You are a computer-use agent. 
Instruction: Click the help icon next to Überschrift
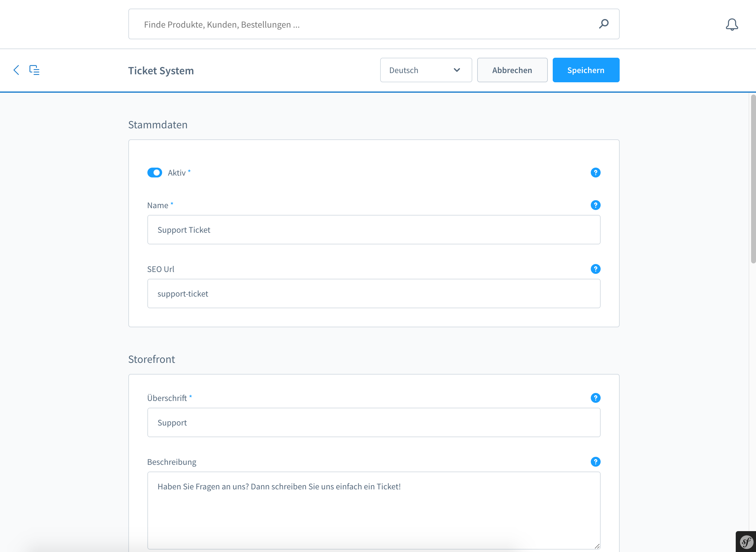pos(595,398)
